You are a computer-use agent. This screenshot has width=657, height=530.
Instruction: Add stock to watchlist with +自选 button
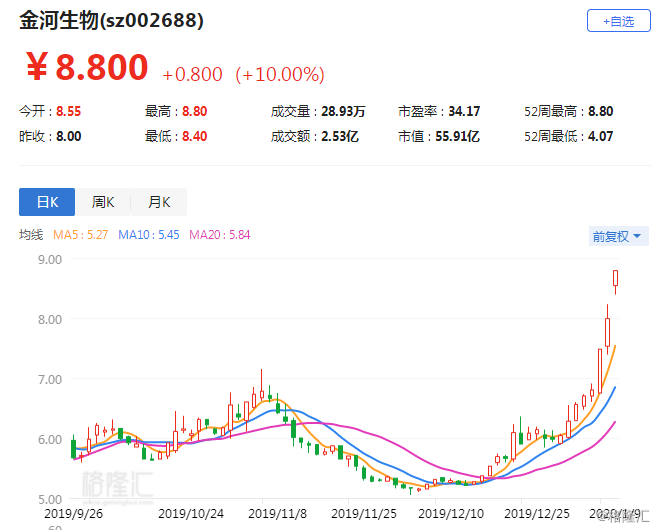[618, 21]
